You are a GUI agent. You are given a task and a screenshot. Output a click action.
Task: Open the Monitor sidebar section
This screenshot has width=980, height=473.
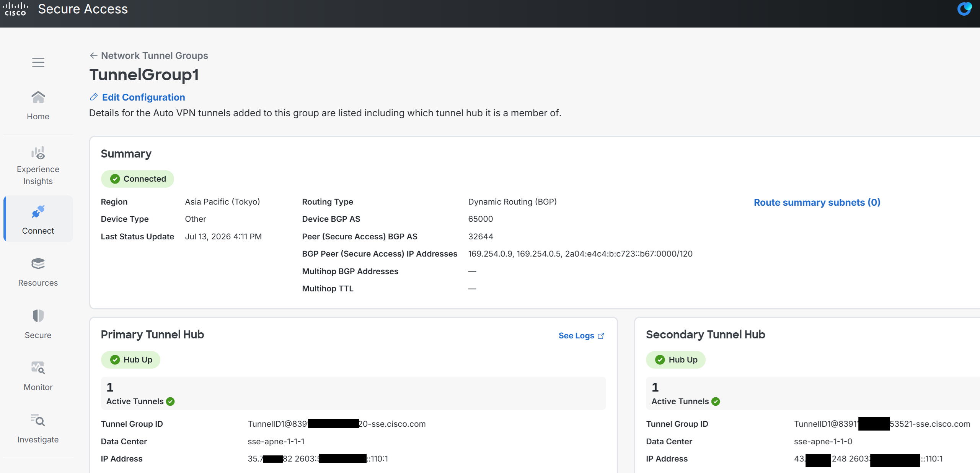[38, 376]
